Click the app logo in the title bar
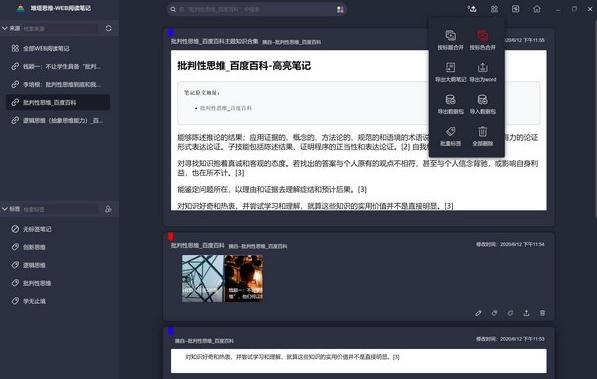The image size is (597, 379). (21, 8)
